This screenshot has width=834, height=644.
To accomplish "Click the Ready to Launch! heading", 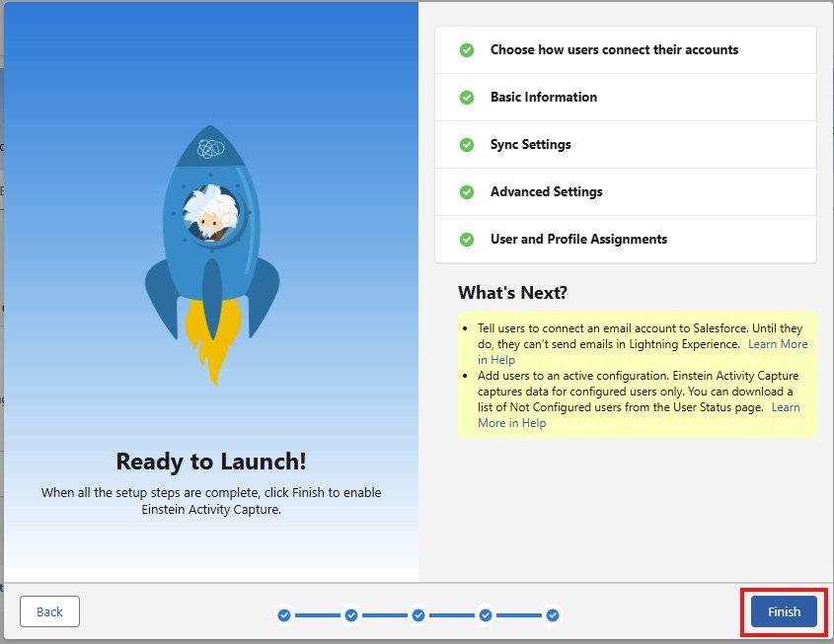I will click(x=211, y=462).
